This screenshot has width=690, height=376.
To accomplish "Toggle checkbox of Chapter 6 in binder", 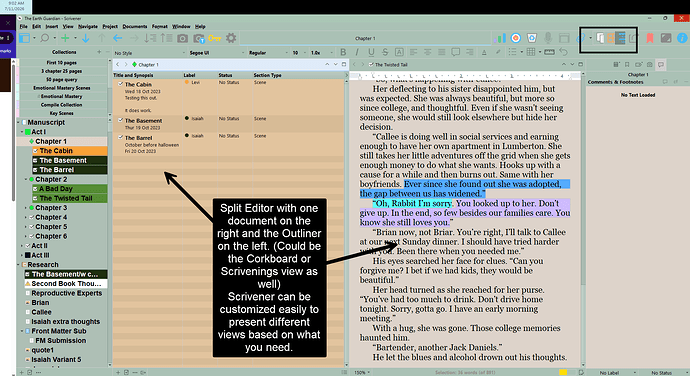I will coord(32,236).
